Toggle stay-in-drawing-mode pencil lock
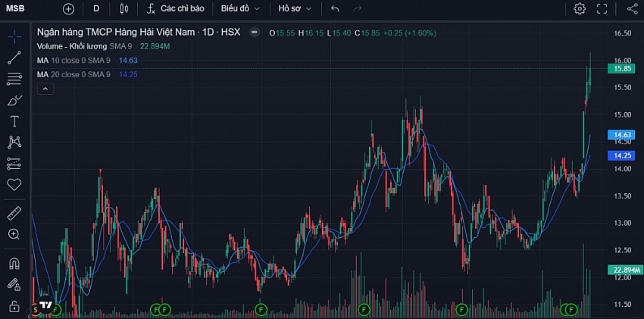This screenshot has height=319, width=644. [x=14, y=284]
